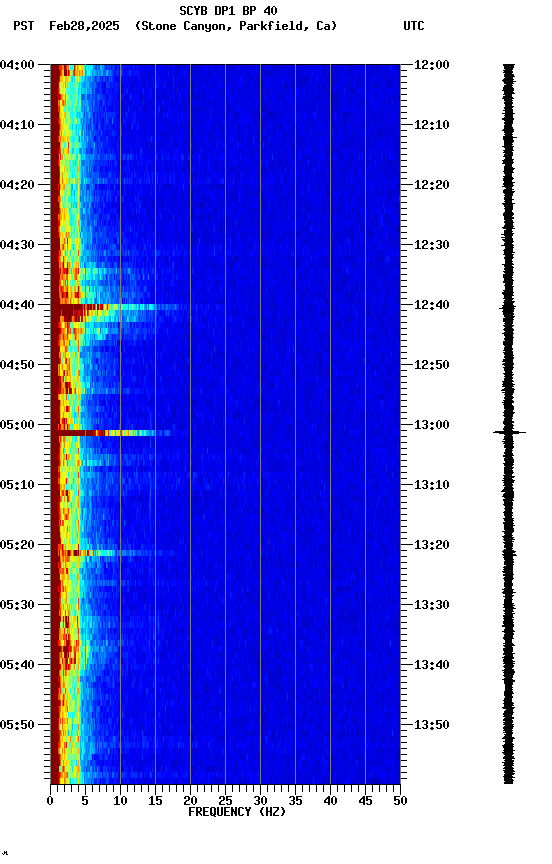Click the frequency axis tick label '40'

tap(330, 801)
